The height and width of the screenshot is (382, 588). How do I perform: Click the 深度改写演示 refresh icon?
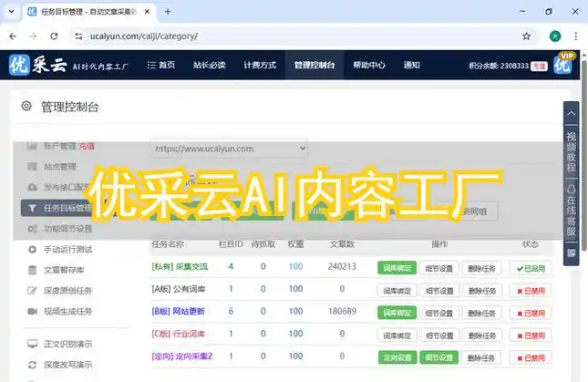[32, 365]
